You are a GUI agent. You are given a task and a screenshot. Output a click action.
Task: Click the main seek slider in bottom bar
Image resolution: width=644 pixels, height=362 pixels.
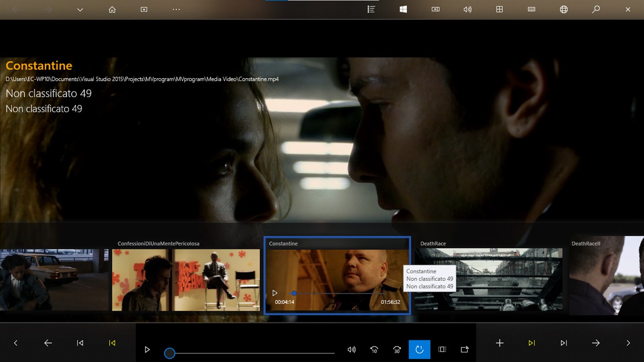251,353
